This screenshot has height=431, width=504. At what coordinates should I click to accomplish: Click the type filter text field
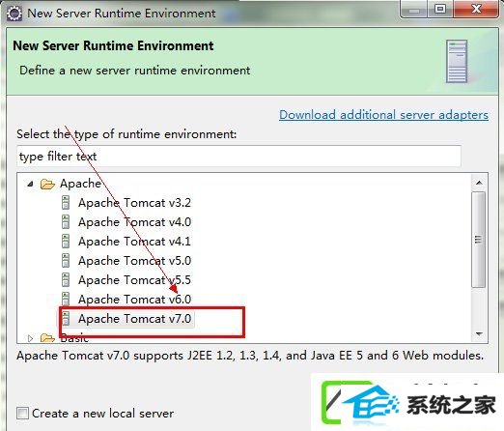tap(238, 157)
